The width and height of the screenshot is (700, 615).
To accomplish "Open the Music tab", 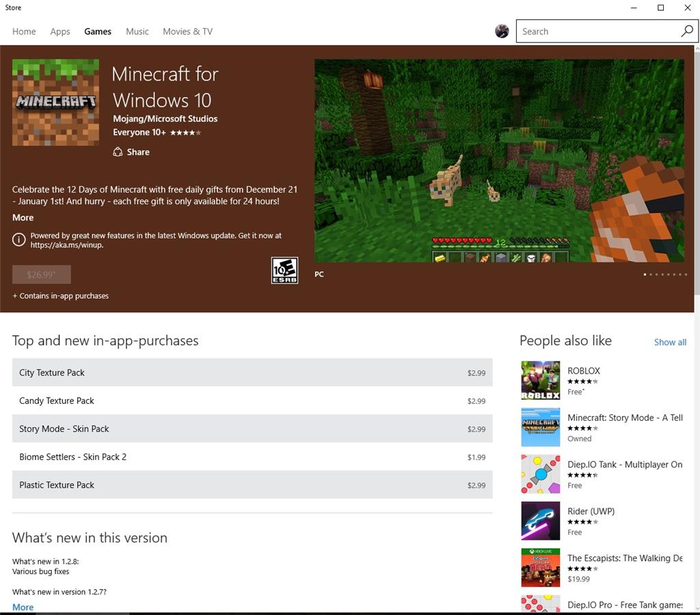I will pos(137,31).
